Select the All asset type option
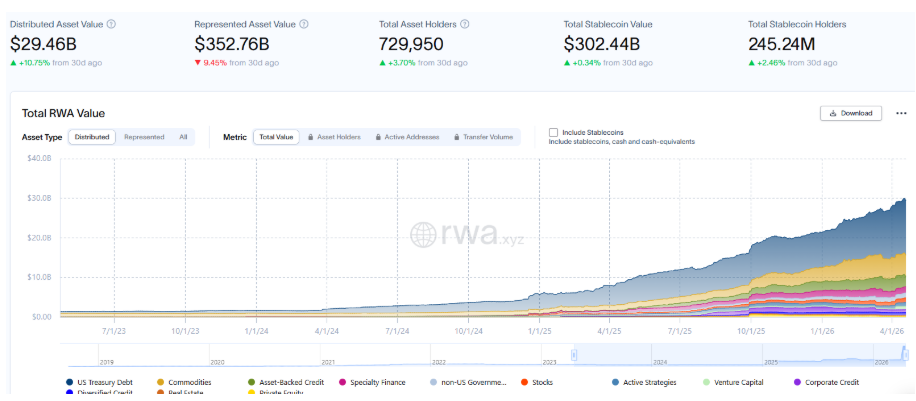 coord(183,137)
